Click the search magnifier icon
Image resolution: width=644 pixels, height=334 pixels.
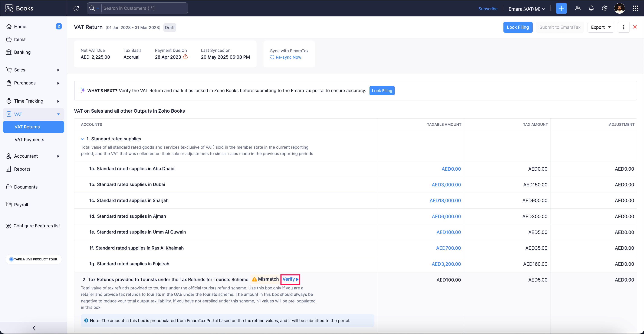(x=92, y=8)
